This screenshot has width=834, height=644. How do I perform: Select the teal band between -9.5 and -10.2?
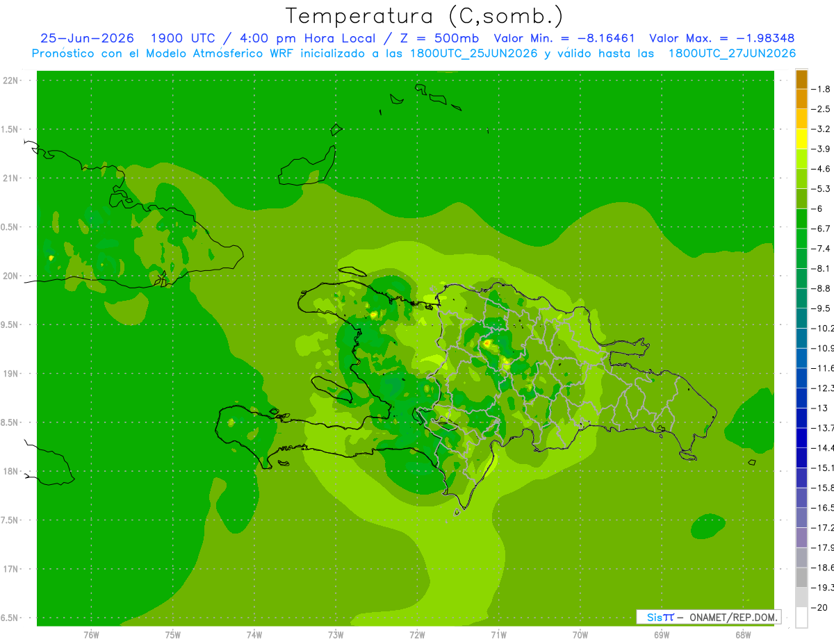(801, 318)
